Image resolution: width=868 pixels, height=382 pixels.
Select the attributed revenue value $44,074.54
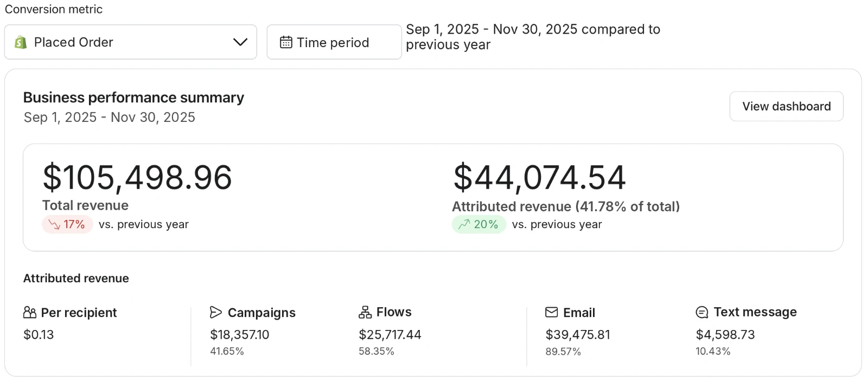[x=539, y=178]
